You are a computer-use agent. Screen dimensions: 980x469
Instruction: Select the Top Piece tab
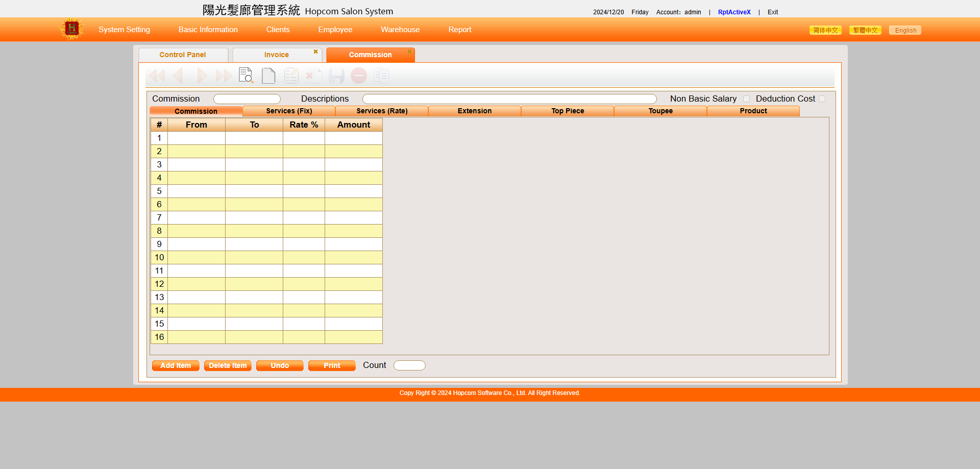pos(568,111)
